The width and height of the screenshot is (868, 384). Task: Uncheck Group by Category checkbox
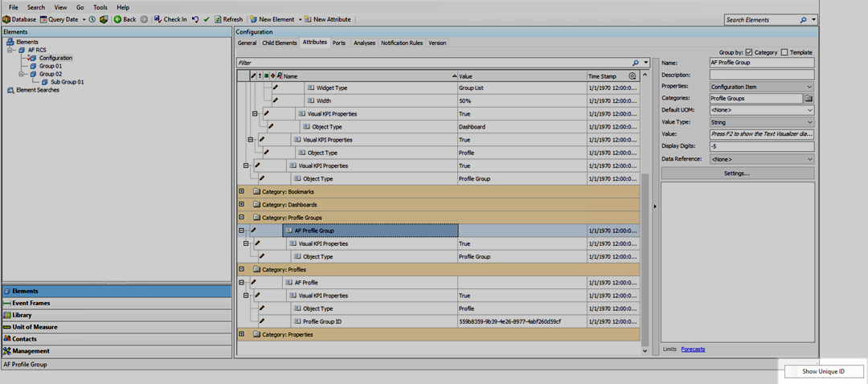(x=749, y=52)
